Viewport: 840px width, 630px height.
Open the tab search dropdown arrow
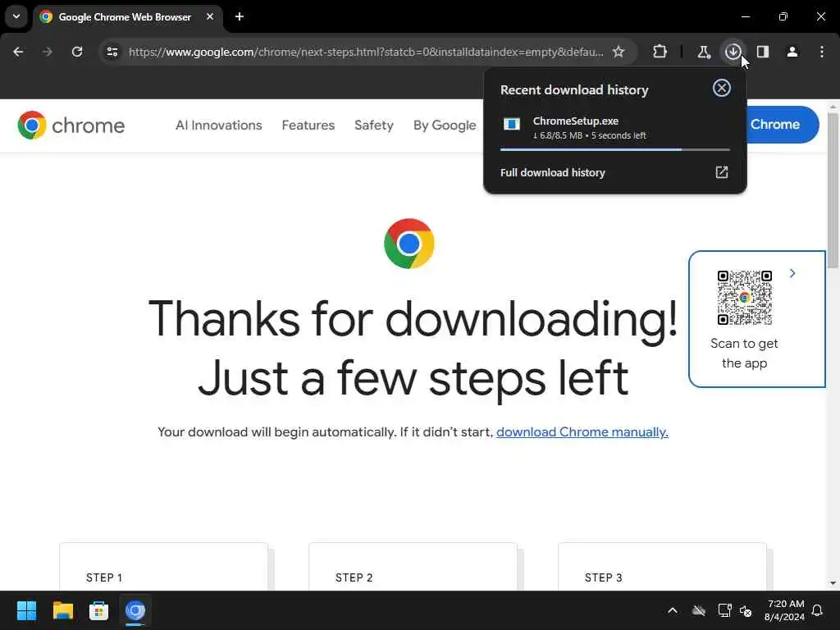click(16, 16)
